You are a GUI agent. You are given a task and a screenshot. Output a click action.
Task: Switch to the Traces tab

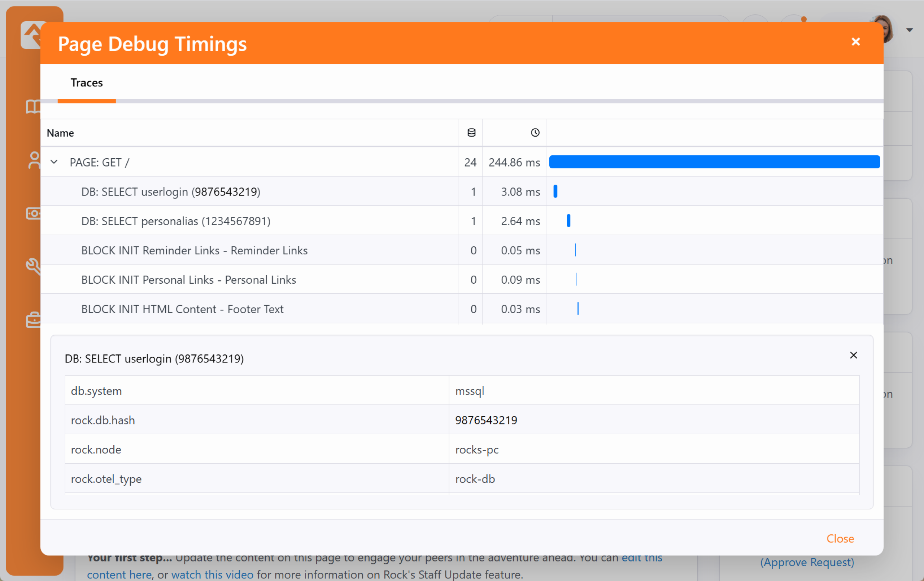pyautogui.click(x=87, y=83)
